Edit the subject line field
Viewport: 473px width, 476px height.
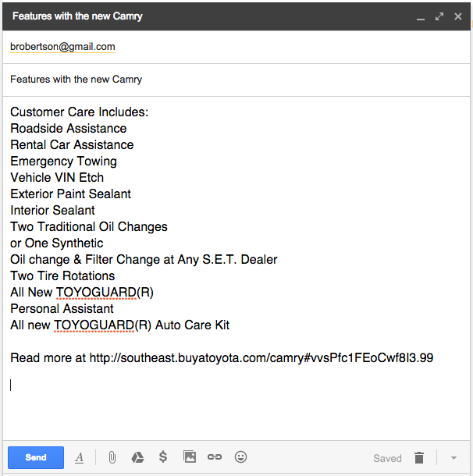[236, 80]
